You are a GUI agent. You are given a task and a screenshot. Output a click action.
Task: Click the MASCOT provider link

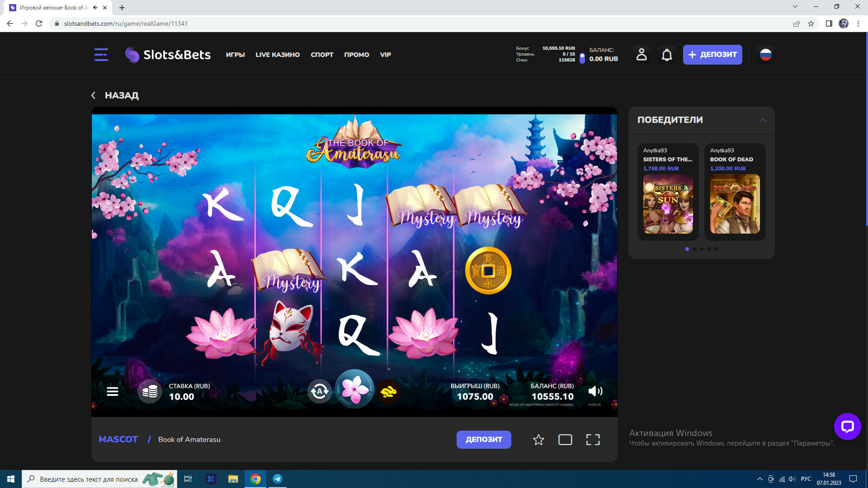118,440
